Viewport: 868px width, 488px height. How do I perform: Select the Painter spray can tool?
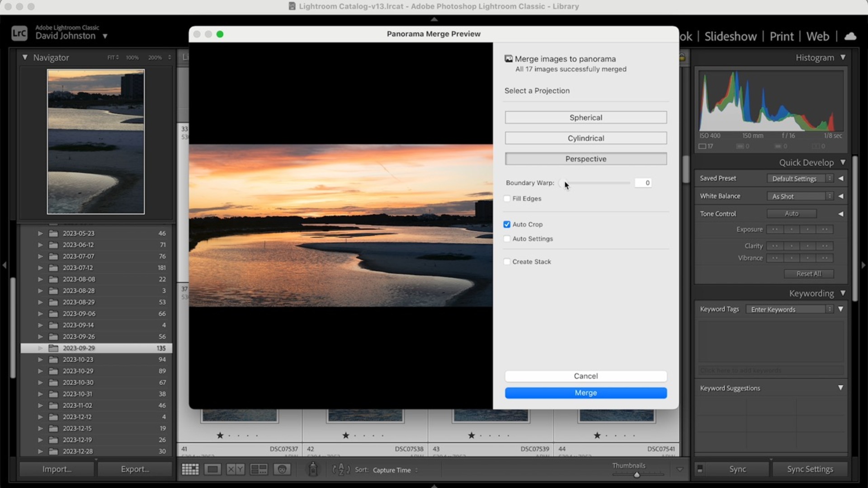point(314,469)
